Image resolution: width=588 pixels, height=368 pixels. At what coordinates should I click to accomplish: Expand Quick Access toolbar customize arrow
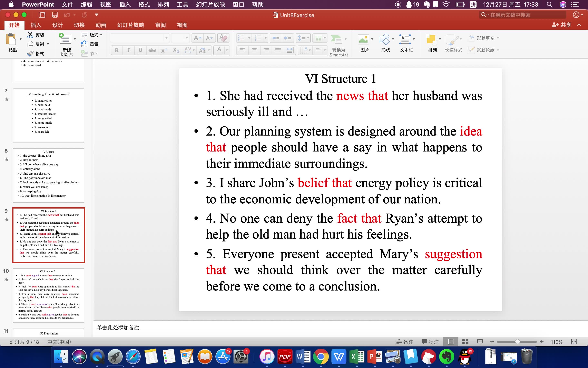tap(97, 15)
